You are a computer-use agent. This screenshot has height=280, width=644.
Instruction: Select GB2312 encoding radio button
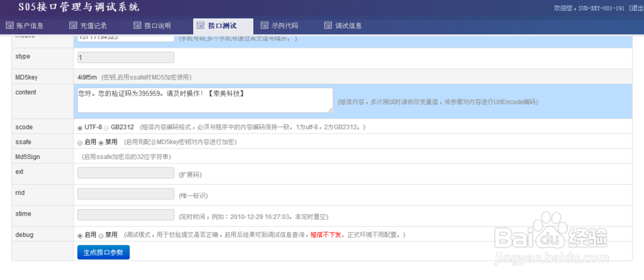pyautogui.click(x=106, y=127)
